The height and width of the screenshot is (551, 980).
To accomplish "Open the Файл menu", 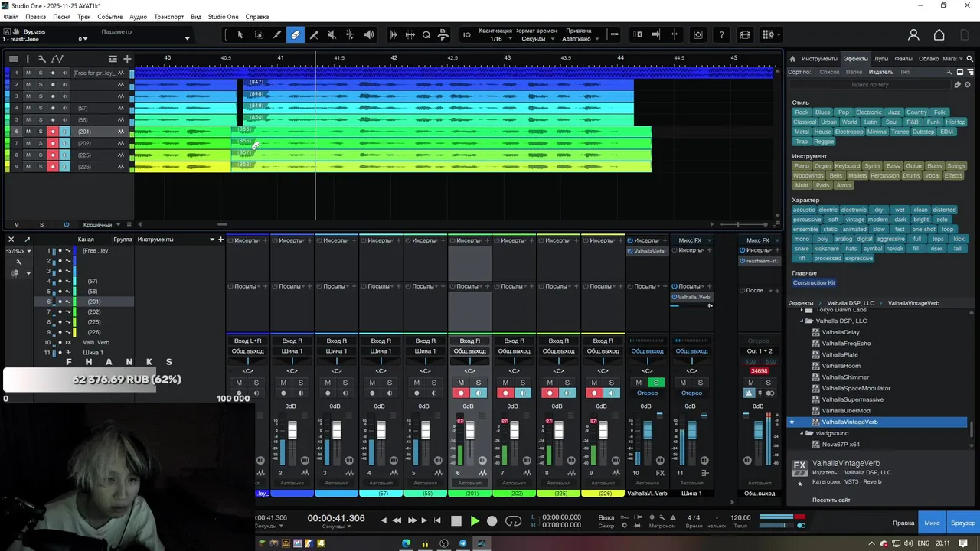I will 11,16.
